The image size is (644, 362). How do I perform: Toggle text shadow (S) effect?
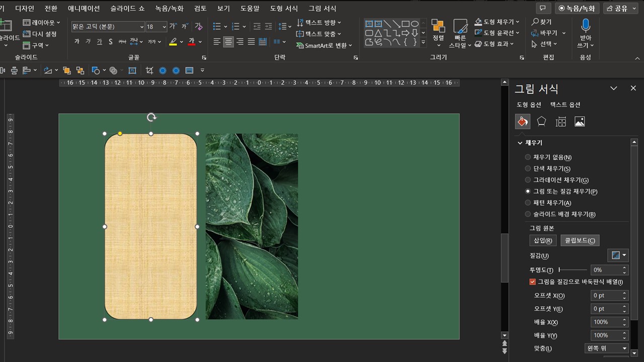(x=110, y=42)
